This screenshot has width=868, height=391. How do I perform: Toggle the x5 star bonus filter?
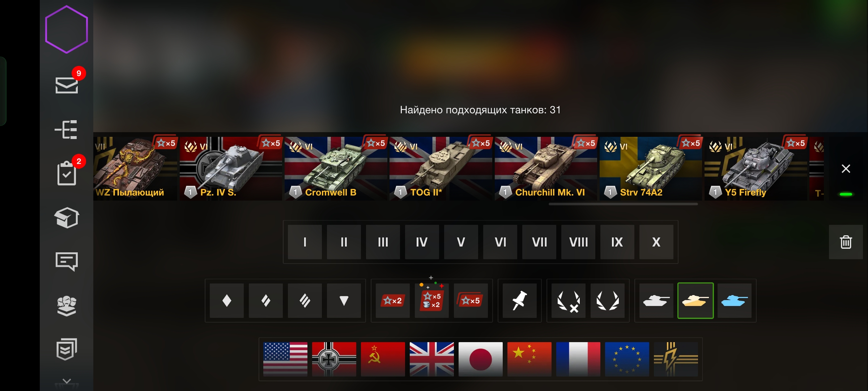[471, 300]
